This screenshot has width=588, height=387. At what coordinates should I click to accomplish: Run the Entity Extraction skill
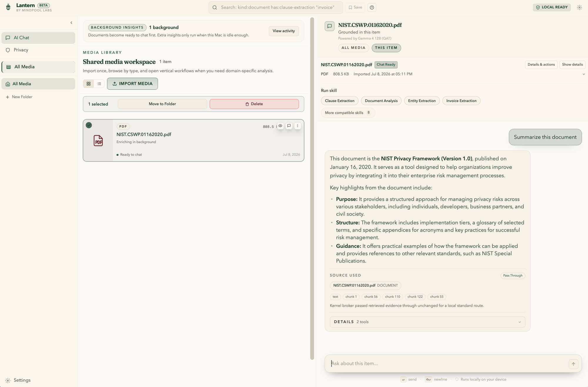pos(422,101)
